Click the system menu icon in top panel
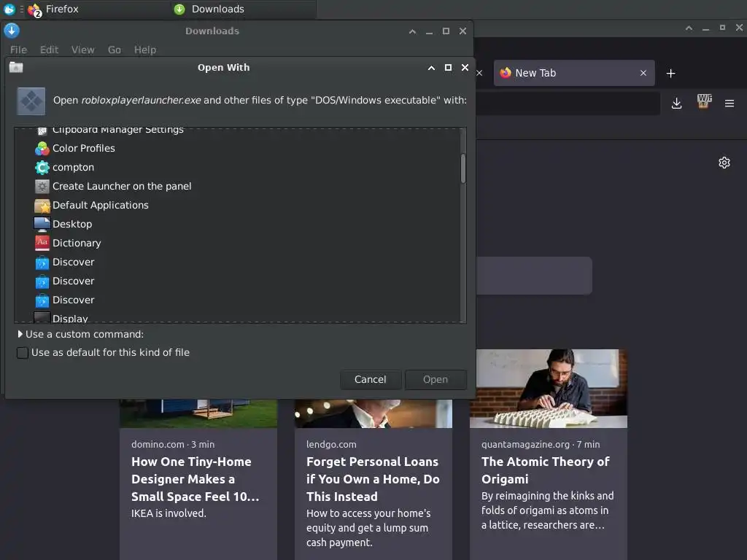Screen dimensions: 747x560 pyautogui.click(x=9, y=9)
